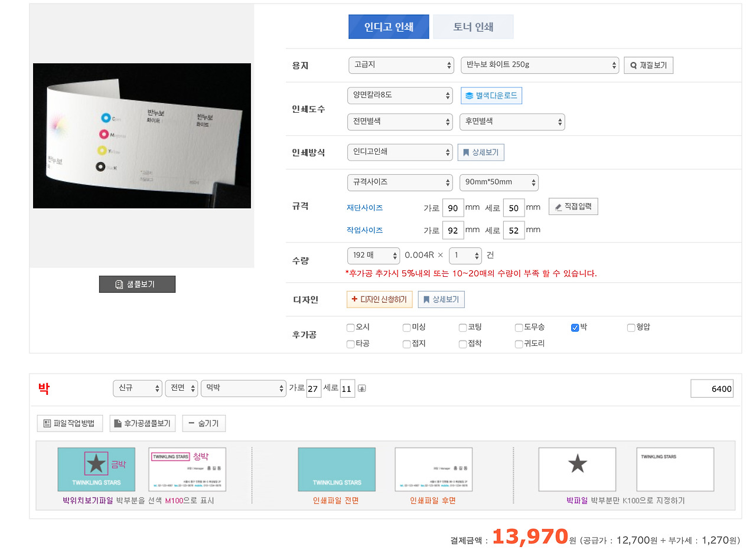
Task: Click the 후가공샘플보기 button
Action: click(143, 423)
